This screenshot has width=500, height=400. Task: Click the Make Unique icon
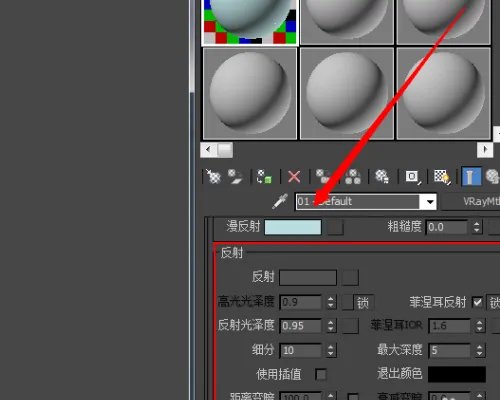pos(353,176)
